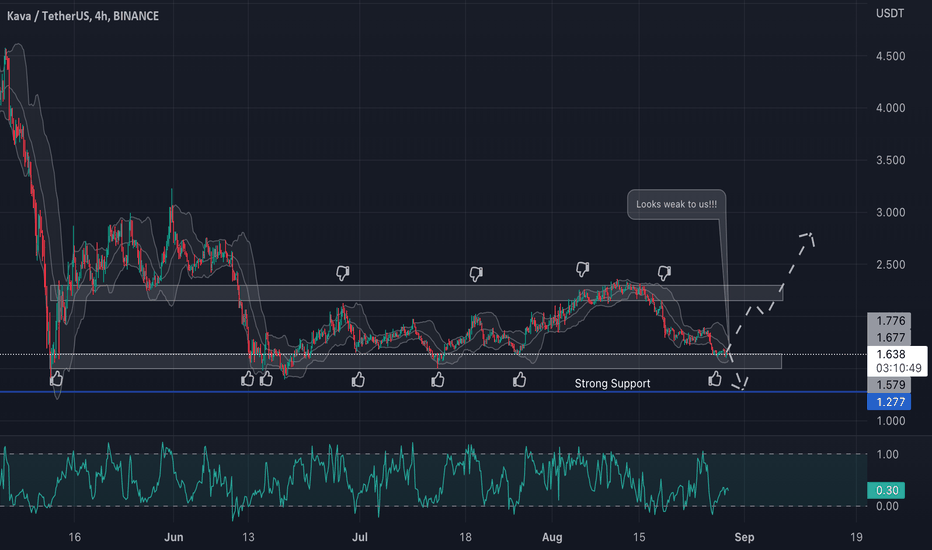
Task: Click the leftmost thumbs-up icon under support zone
Action: point(56,379)
